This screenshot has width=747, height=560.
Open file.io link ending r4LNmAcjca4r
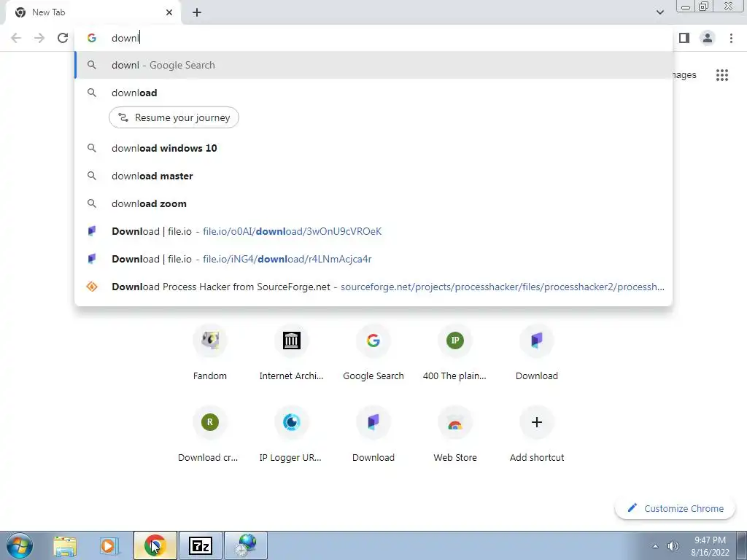click(373, 259)
